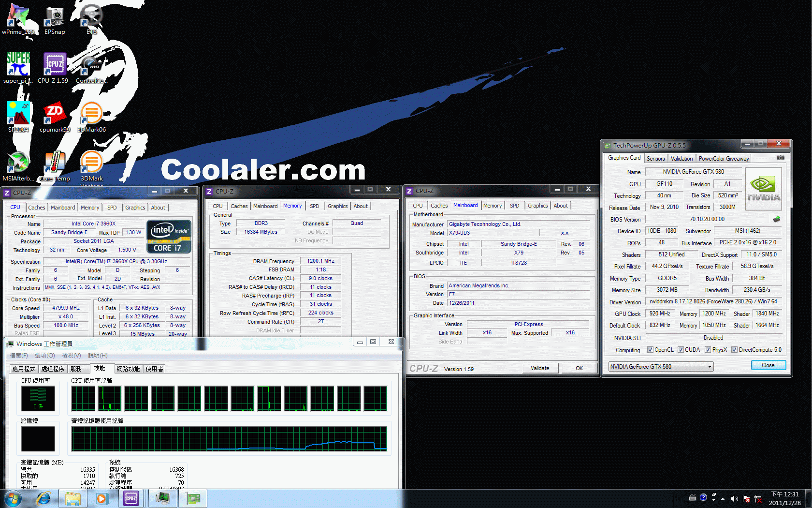The height and width of the screenshot is (508, 812).
Task: Launch the 3DMark06 shortcut
Action: click(x=91, y=117)
